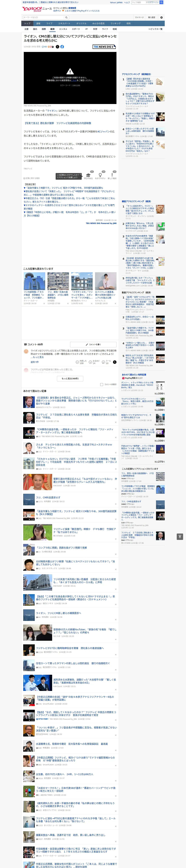The image size is (186, 868).
Task: Open settings gear icon in header
Action: (161, 18)
